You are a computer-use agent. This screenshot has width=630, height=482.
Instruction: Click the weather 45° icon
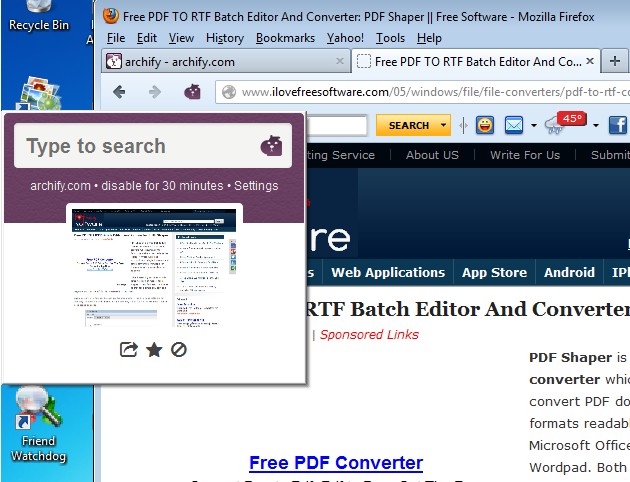(566, 123)
